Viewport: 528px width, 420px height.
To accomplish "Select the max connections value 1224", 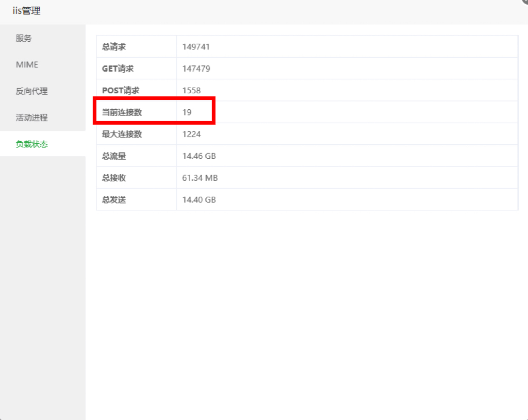I will click(191, 134).
